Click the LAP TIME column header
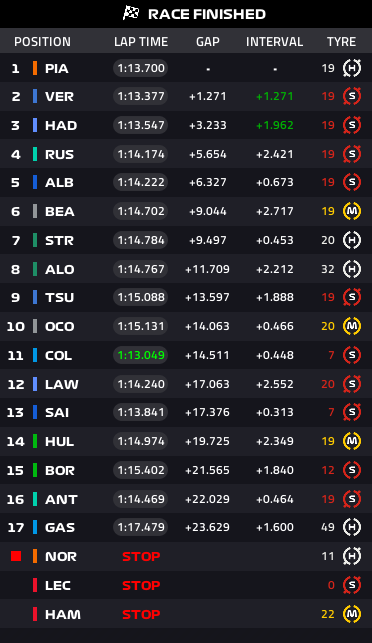 141,41
